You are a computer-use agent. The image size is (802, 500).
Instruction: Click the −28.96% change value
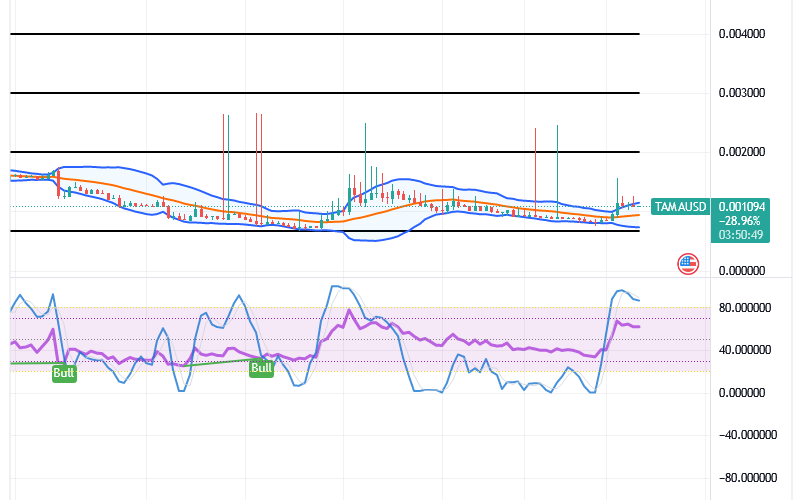(740, 221)
